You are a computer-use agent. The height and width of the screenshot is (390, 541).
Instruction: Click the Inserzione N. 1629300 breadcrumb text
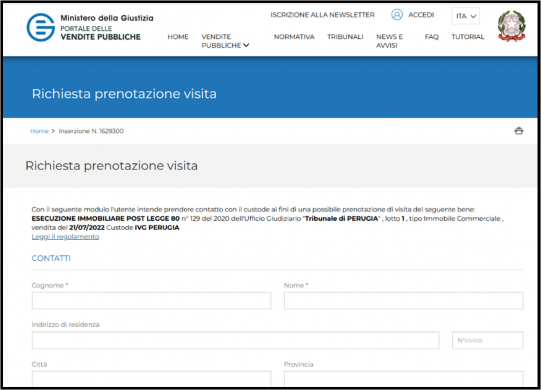tap(91, 131)
